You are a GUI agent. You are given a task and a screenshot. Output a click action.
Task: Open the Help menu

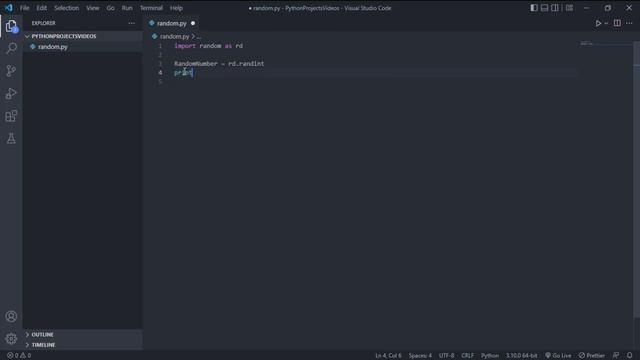click(176, 8)
